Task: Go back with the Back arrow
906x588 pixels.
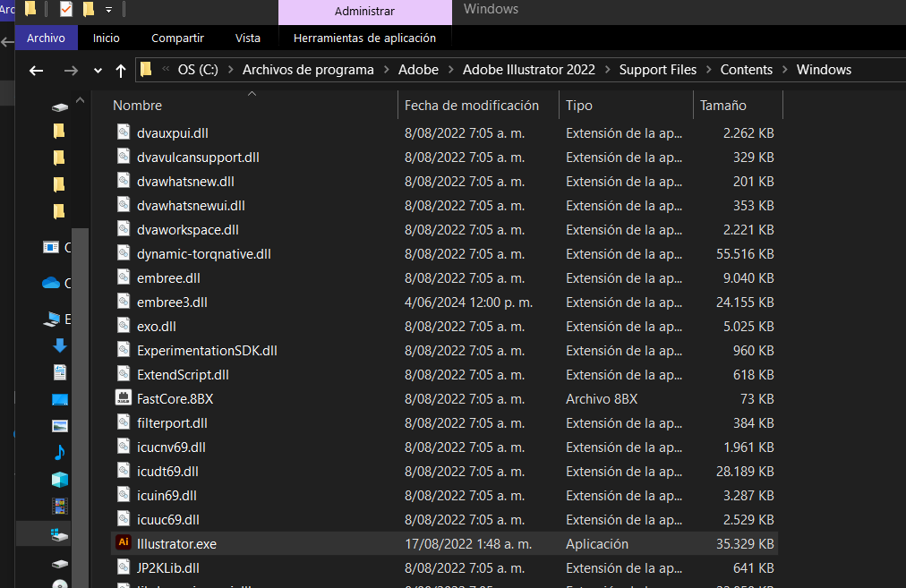Action: 37,71
